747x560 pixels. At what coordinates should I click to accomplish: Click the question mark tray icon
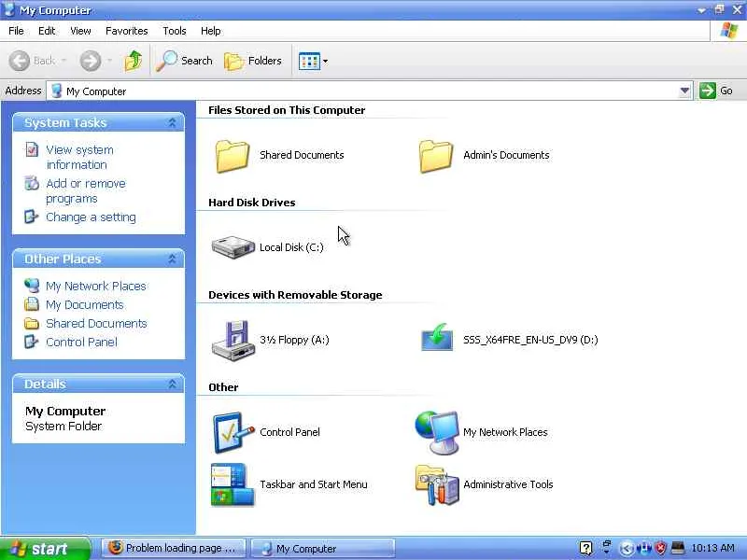click(586, 549)
